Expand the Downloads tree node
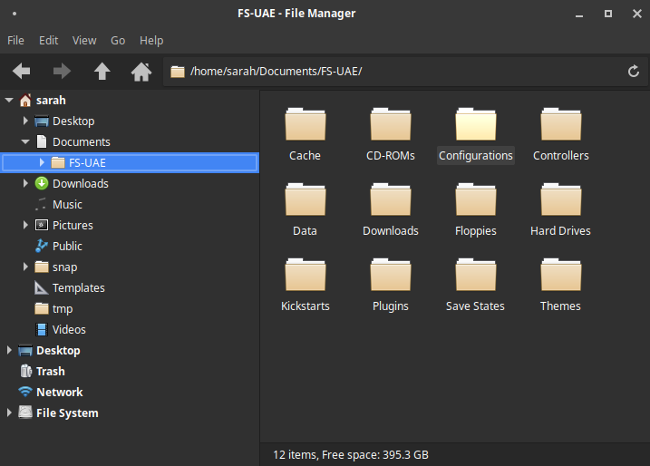 click(26, 184)
